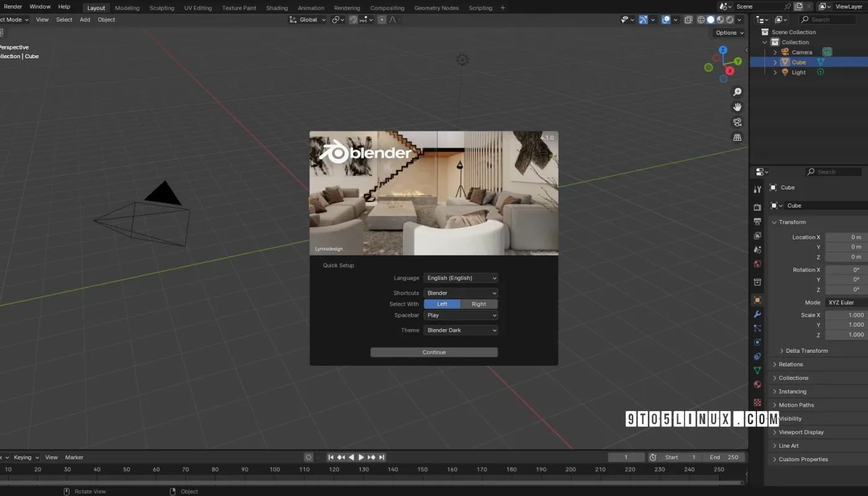Add a workspace with the plus button

tap(503, 8)
